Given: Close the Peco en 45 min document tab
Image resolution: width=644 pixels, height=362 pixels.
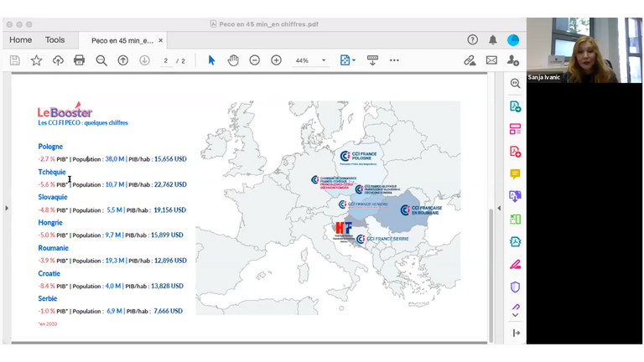Looking at the screenshot, I should click(x=161, y=40).
